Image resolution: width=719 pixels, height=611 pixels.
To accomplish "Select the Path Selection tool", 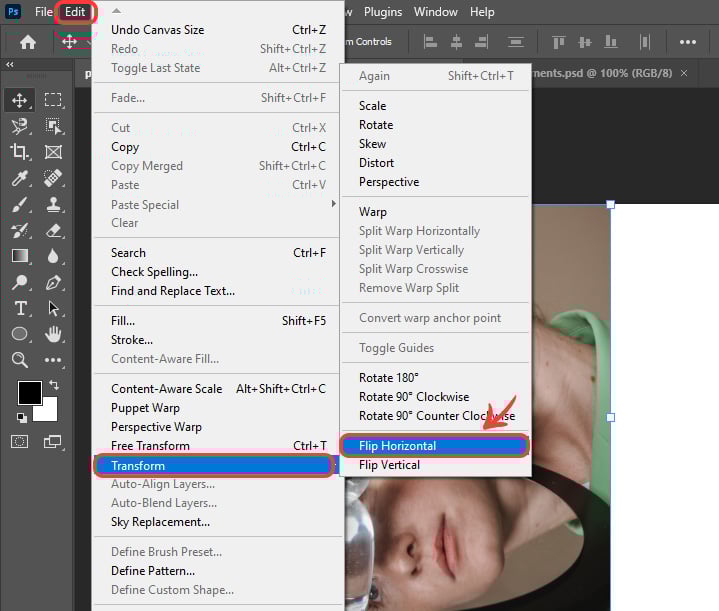I will (x=53, y=308).
